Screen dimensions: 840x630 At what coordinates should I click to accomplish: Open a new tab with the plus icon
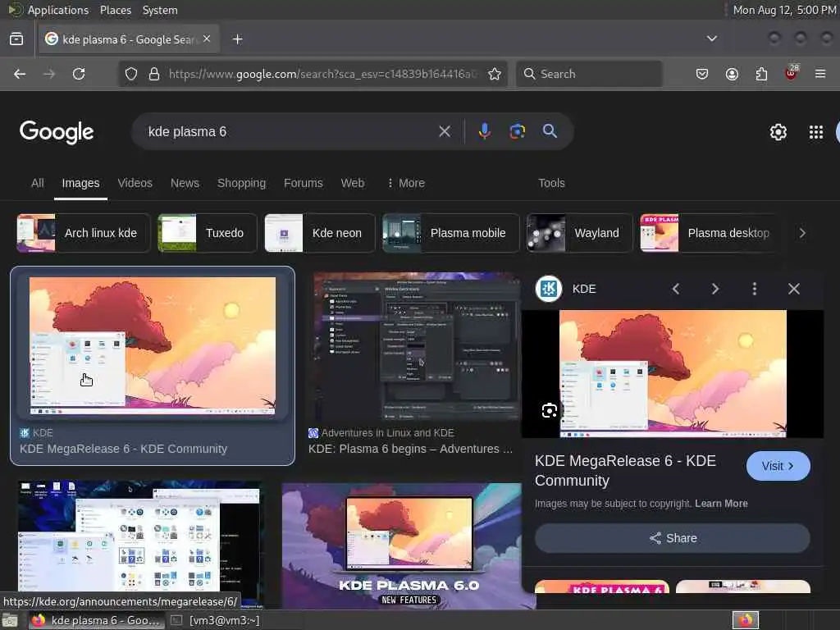tap(238, 39)
